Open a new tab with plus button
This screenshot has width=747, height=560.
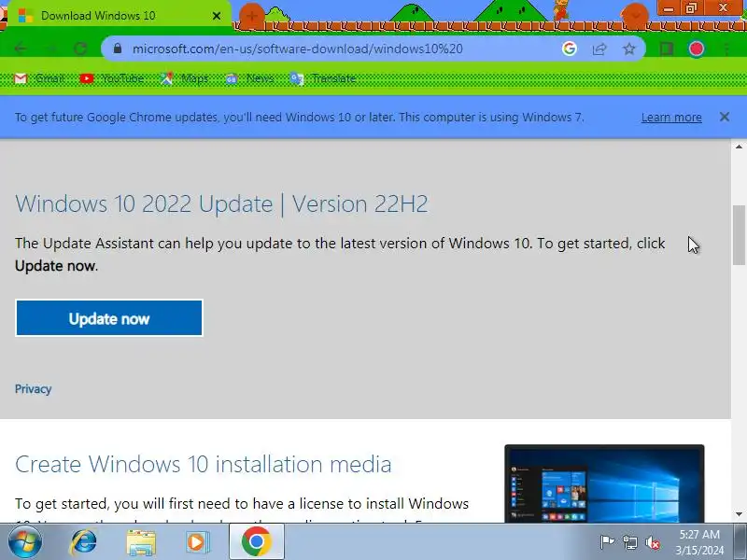(251, 16)
